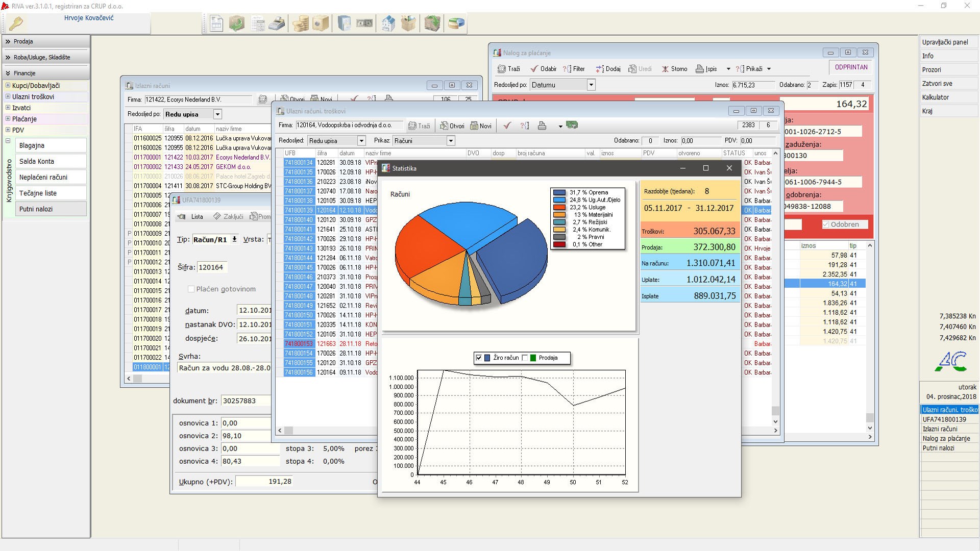Open the pie chart statistics icon

tap(456, 23)
